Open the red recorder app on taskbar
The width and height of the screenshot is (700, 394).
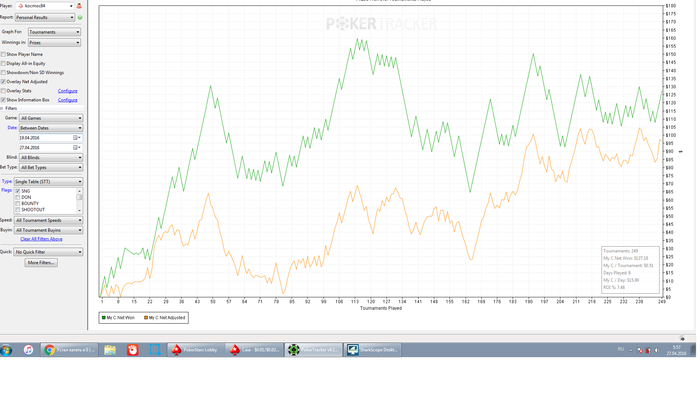click(133, 350)
